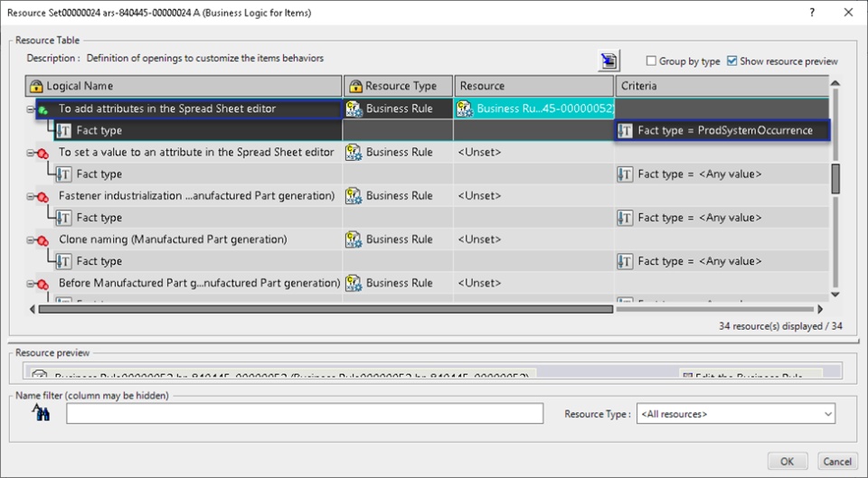Click resource icon in the highlighted Resource cell

(465, 109)
